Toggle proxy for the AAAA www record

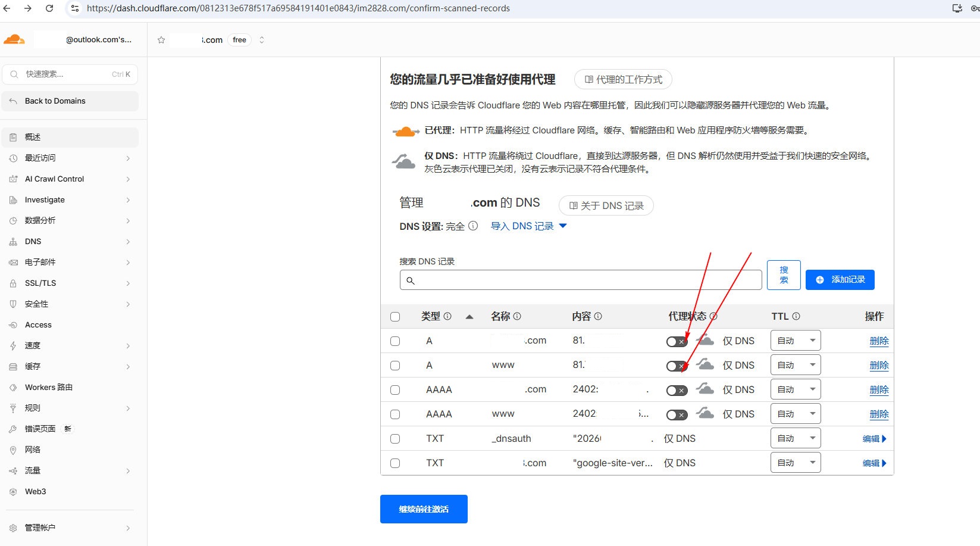677,415
